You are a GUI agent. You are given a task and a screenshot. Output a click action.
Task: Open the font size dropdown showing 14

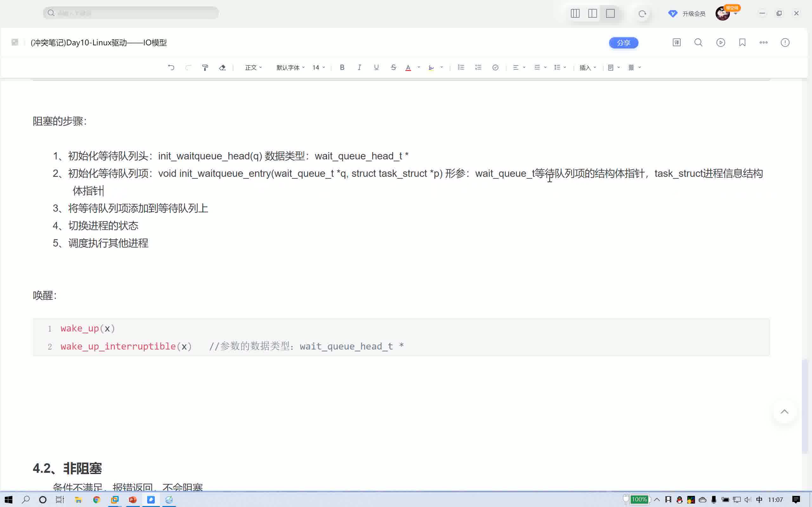tap(318, 67)
